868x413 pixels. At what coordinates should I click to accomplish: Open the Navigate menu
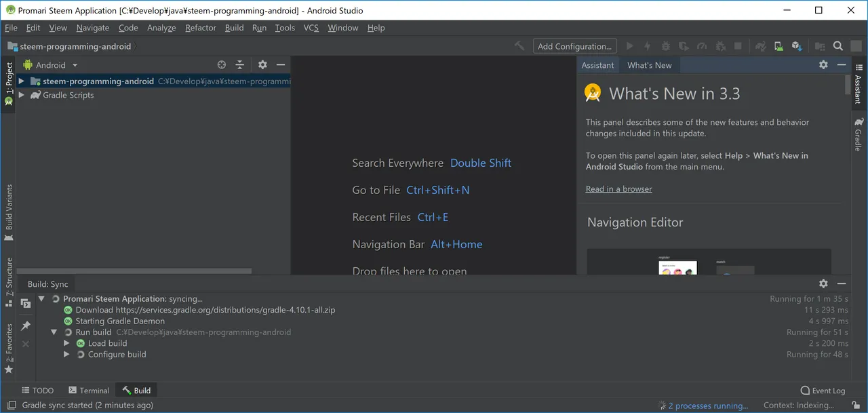(93, 28)
